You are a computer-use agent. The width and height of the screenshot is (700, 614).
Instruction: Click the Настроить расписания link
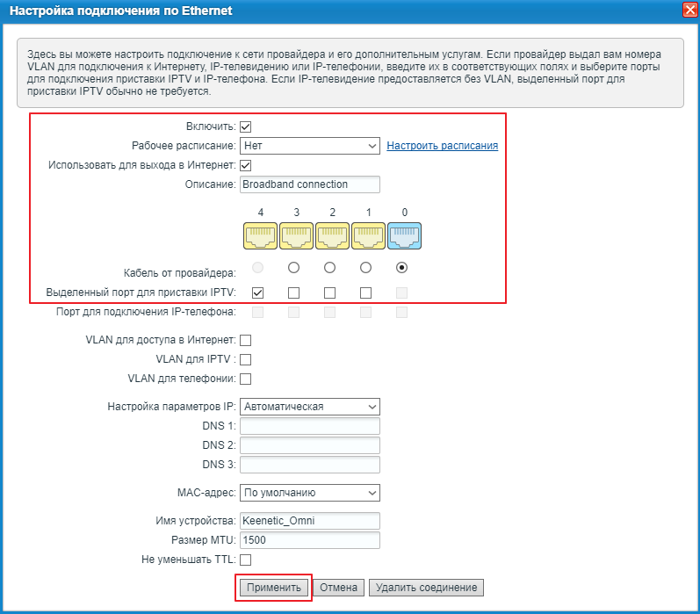[x=443, y=146]
